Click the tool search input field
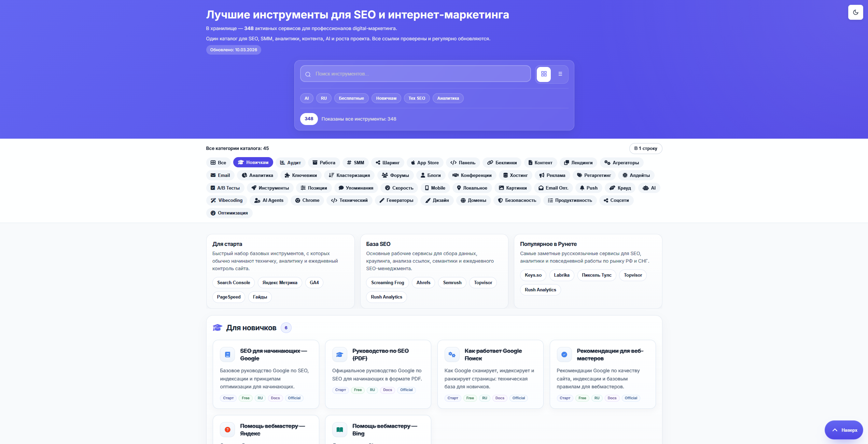868x444 pixels. 415,74
